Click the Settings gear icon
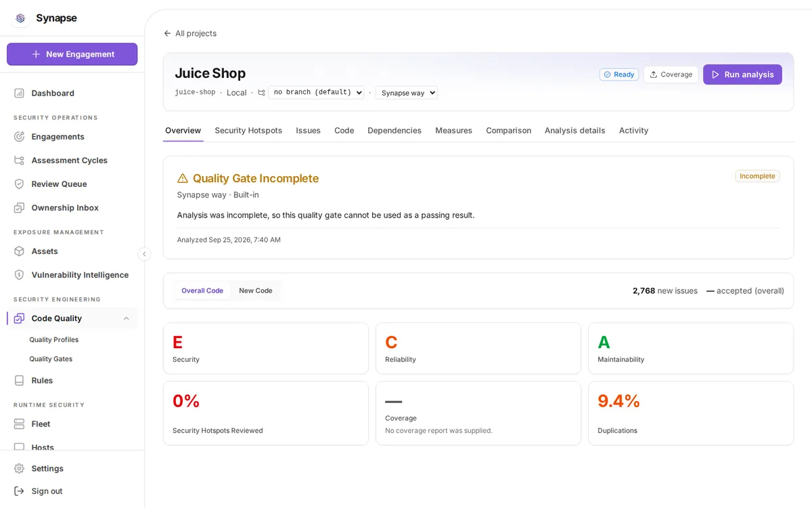Screen dimensions: 812x508 tap(19, 469)
